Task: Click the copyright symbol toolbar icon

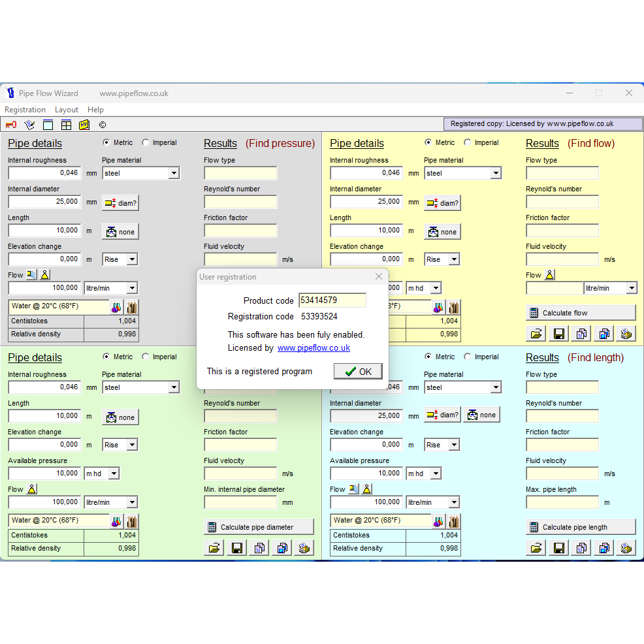Action: [x=103, y=125]
